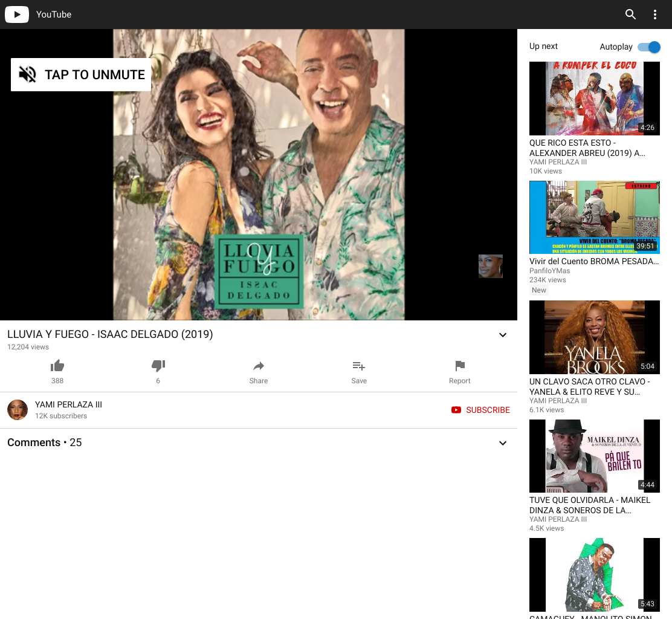The image size is (672, 619).
Task: Expand the Comments section chevron
Action: [503, 443]
